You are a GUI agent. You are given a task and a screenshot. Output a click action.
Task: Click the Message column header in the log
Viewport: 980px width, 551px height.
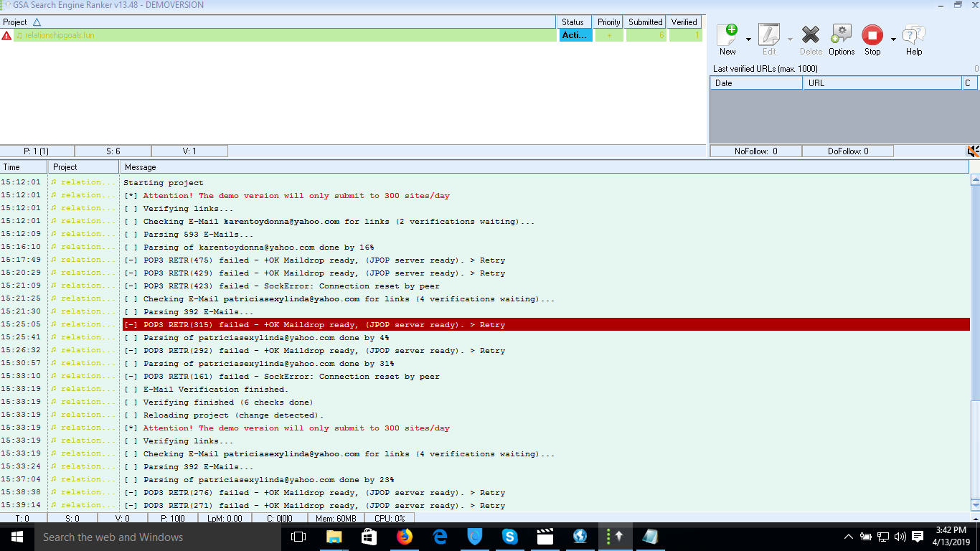[x=544, y=167]
